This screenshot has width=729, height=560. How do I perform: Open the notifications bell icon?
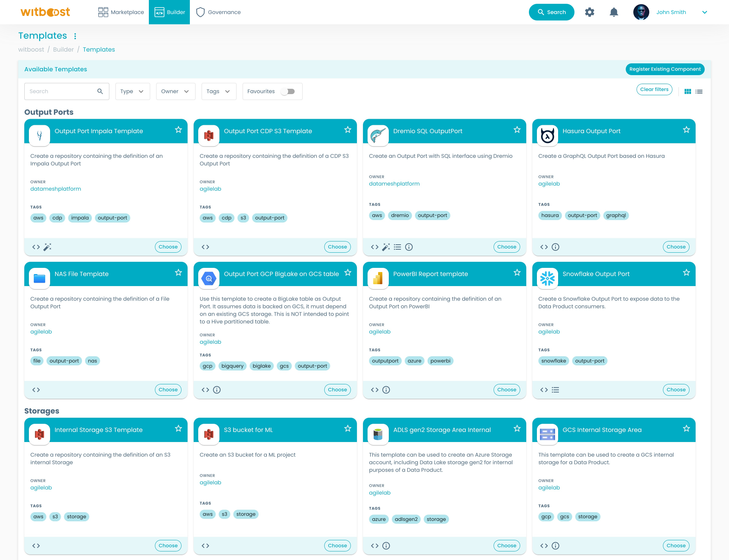(x=614, y=12)
